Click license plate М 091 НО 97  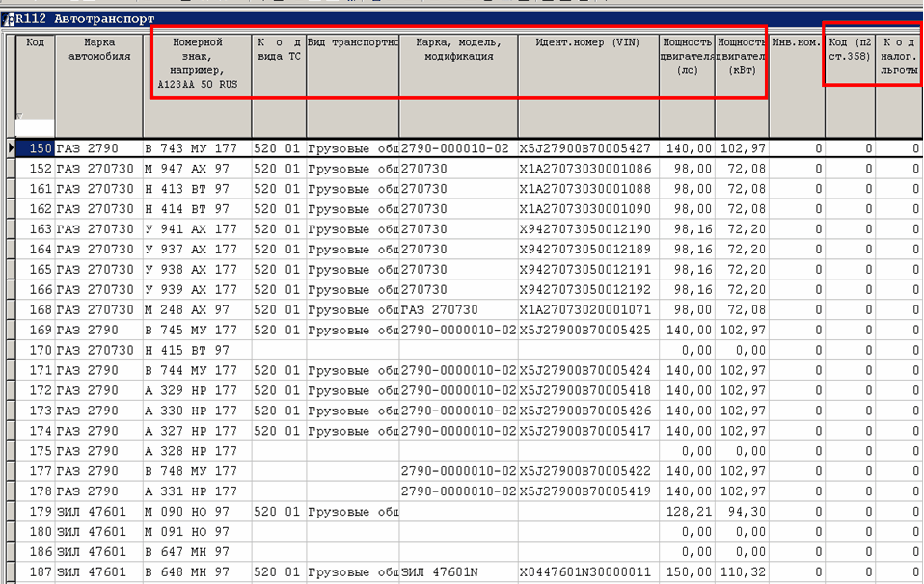point(187,532)
